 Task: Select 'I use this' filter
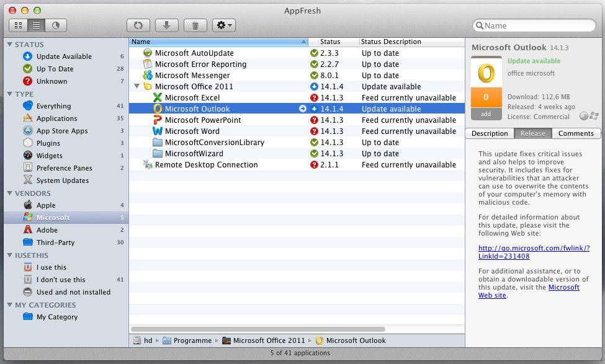(x=66, y=267)
